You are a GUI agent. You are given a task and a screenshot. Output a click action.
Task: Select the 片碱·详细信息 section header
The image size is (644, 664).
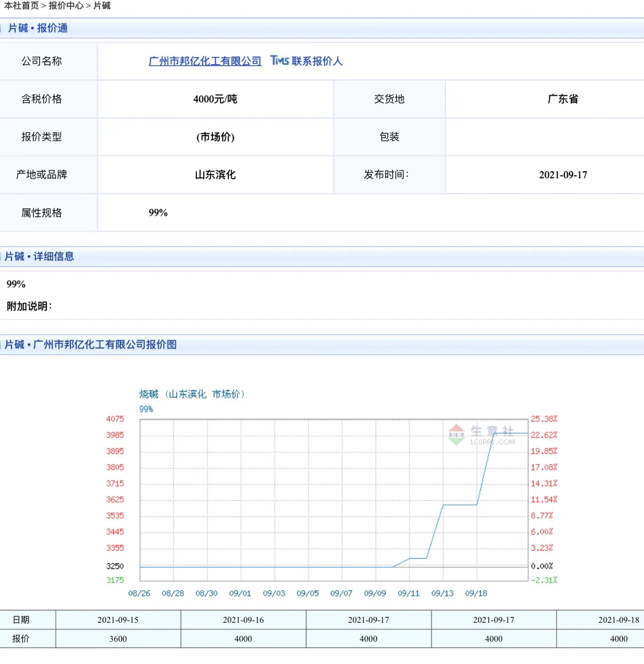coord(39,256)
